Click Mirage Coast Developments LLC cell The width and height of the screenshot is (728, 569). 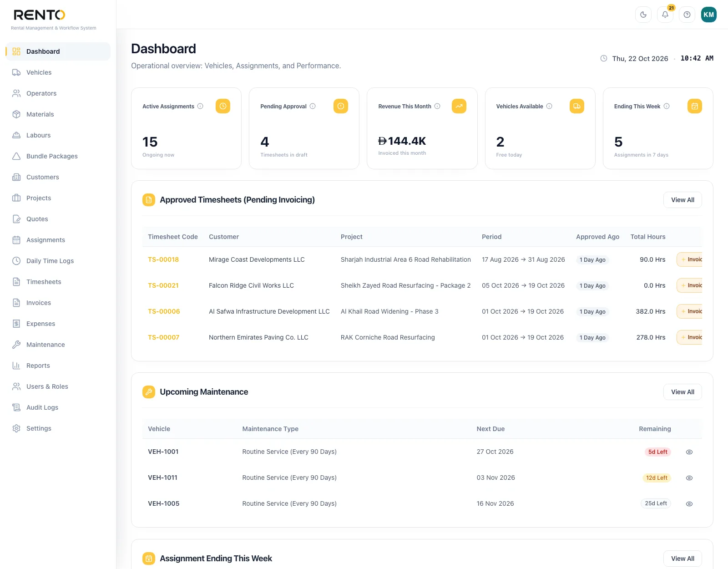pos(257,259)
